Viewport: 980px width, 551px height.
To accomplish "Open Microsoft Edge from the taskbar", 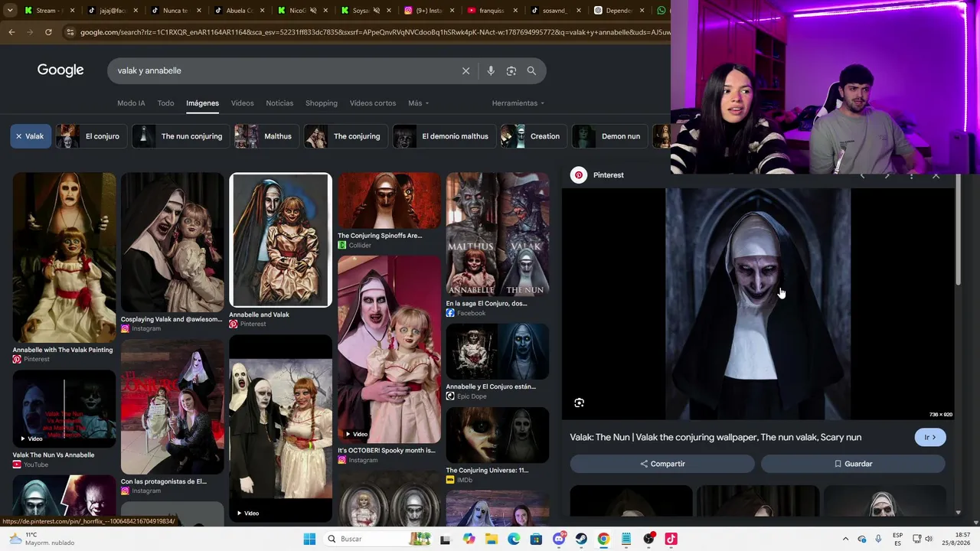I will tap(514, 539).
